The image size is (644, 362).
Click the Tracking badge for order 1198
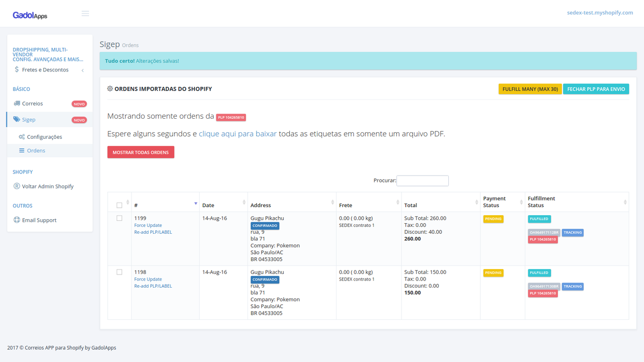[573, 286]
